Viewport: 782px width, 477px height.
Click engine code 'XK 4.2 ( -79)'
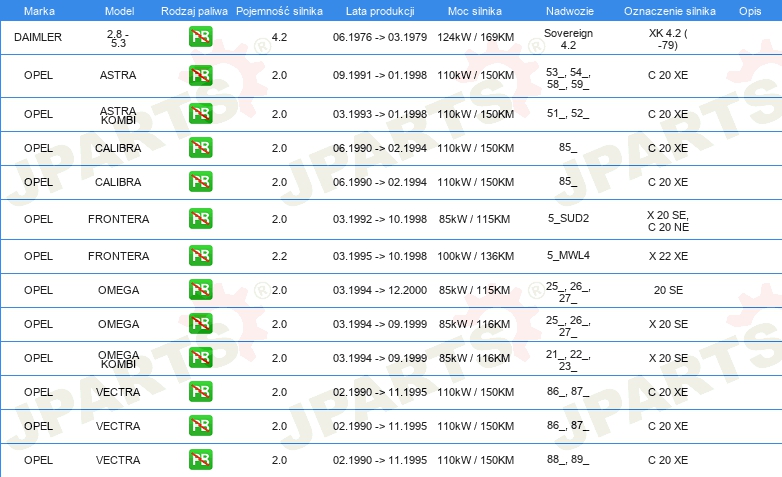click(668, 39)
